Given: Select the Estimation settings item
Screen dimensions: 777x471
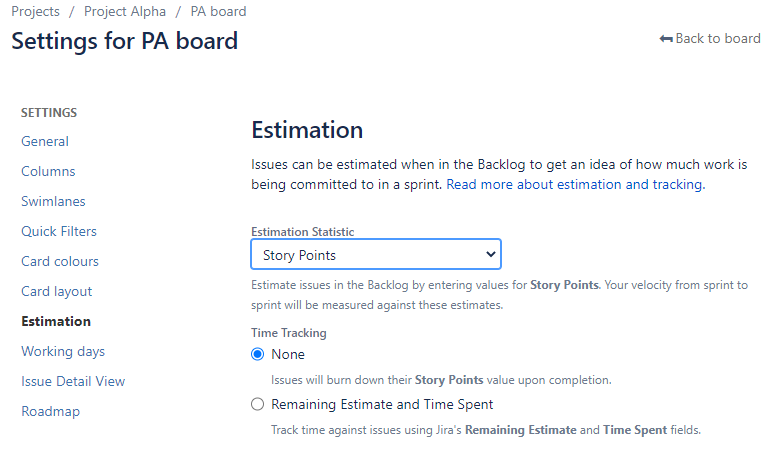Looking at the screenshot, I should [56, 321].
